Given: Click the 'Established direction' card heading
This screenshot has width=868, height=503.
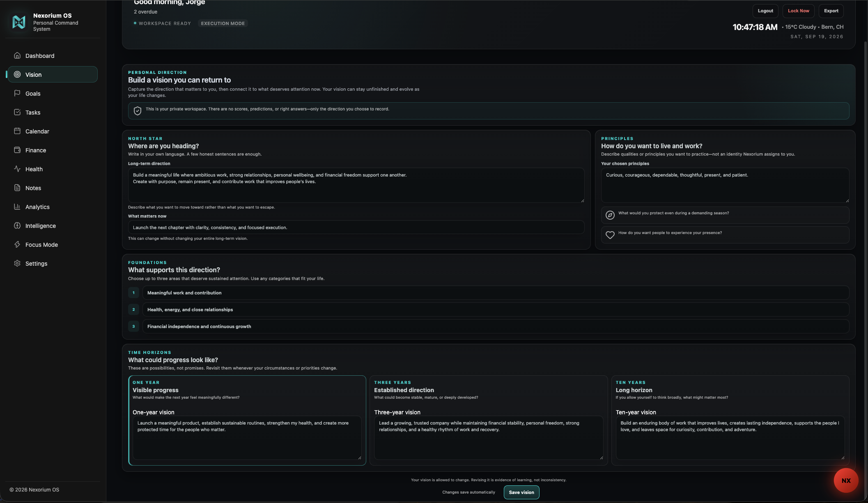Looking at the screenshot, I should (x=404, y=390).
